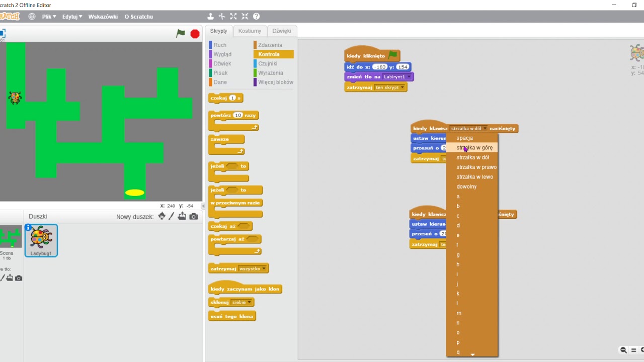
Task: Choose 'strzałka w prawo' key option
Action: tap(472, 167)
